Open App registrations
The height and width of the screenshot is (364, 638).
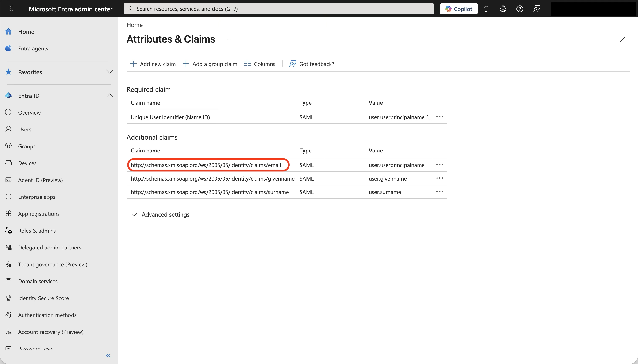pos(39,214)
